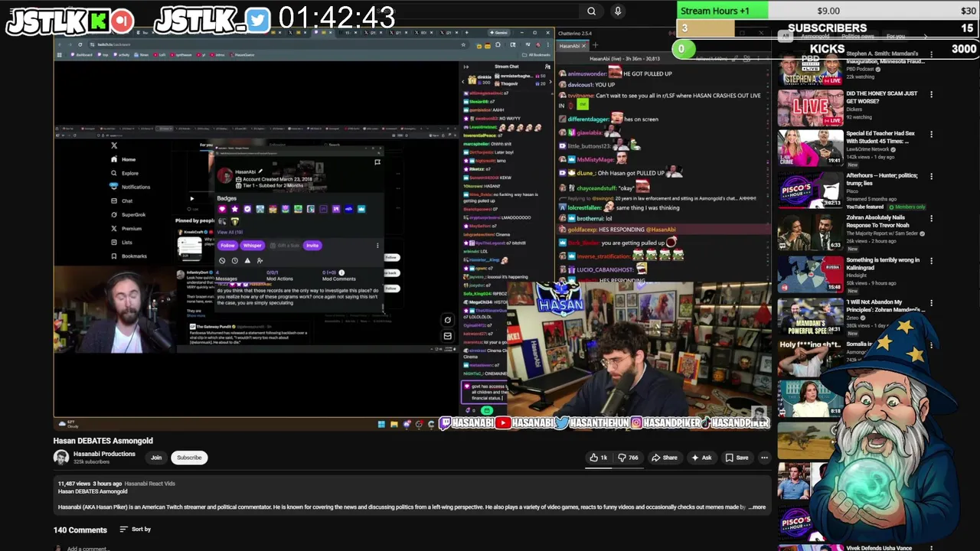Open options menu for Kaliningrad video
This screenshot has height=551, width=980.
[931, 261]
